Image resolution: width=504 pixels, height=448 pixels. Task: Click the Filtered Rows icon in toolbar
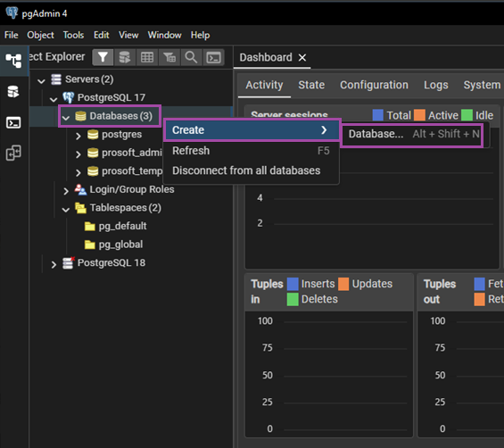coord(169,58)
